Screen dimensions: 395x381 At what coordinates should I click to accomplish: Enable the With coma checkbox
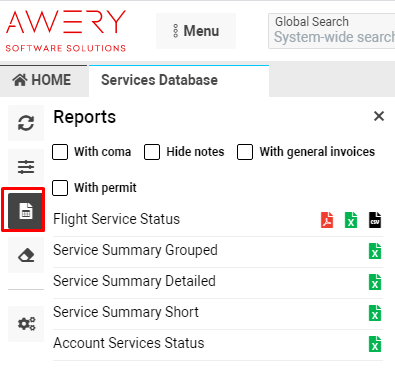(60, 152)
